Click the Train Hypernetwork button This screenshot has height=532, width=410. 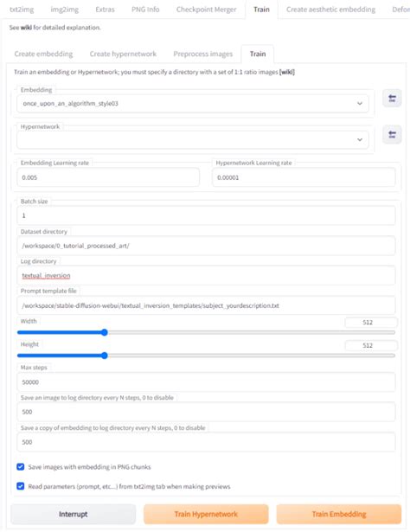[x=206, y=514]
